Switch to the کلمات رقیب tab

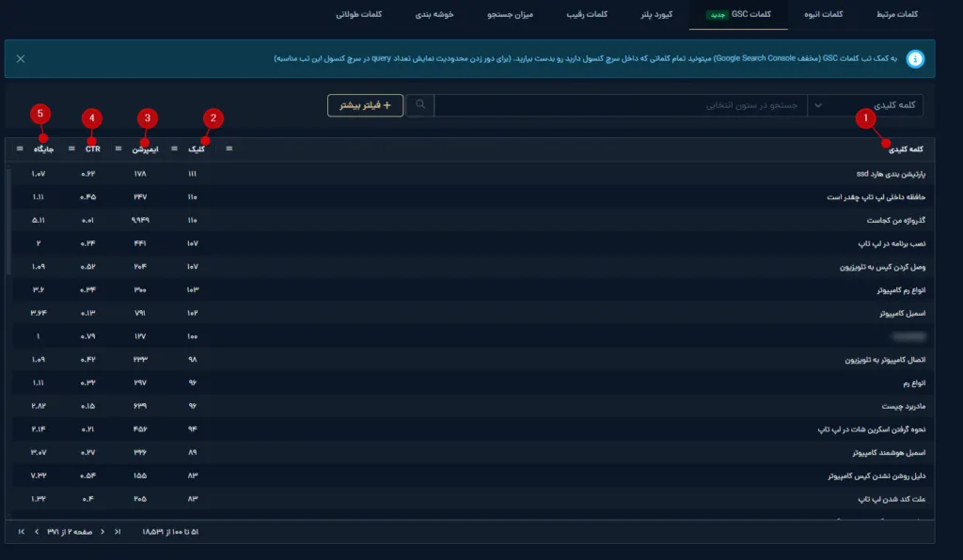[587, 14]
